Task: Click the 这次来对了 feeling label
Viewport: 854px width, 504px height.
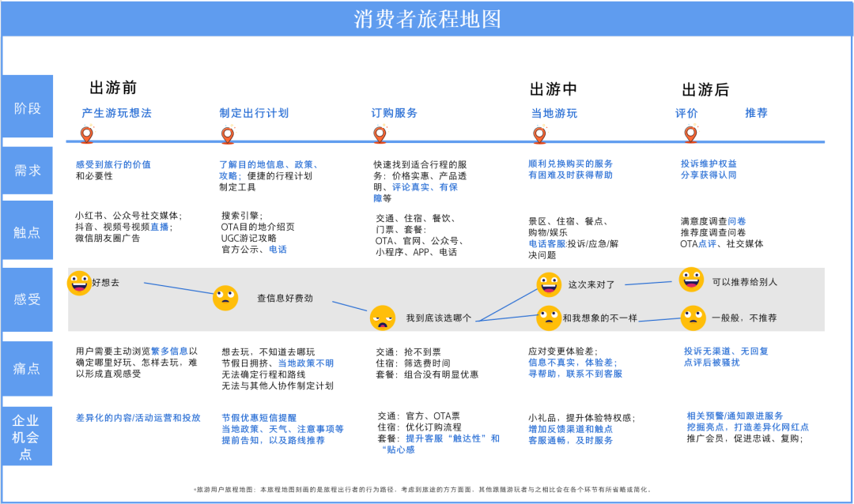Action: point(591,284)
